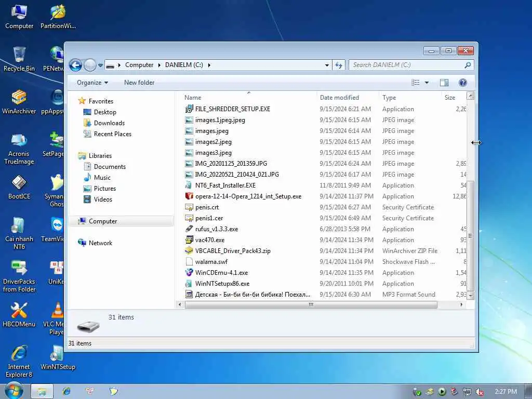Click the DANIELM (C:) breadcrumb segment
This screenshot has width=532, height=399.
point(184,65)
